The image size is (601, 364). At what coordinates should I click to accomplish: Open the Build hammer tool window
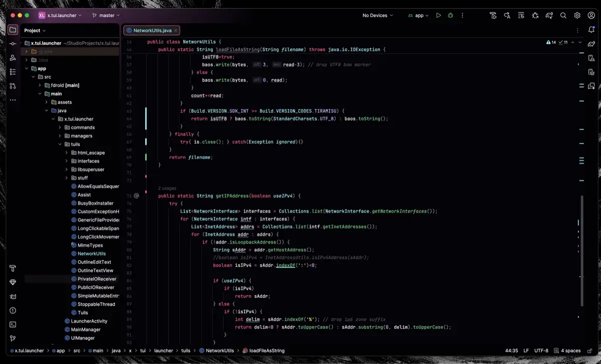pos(13,268)
